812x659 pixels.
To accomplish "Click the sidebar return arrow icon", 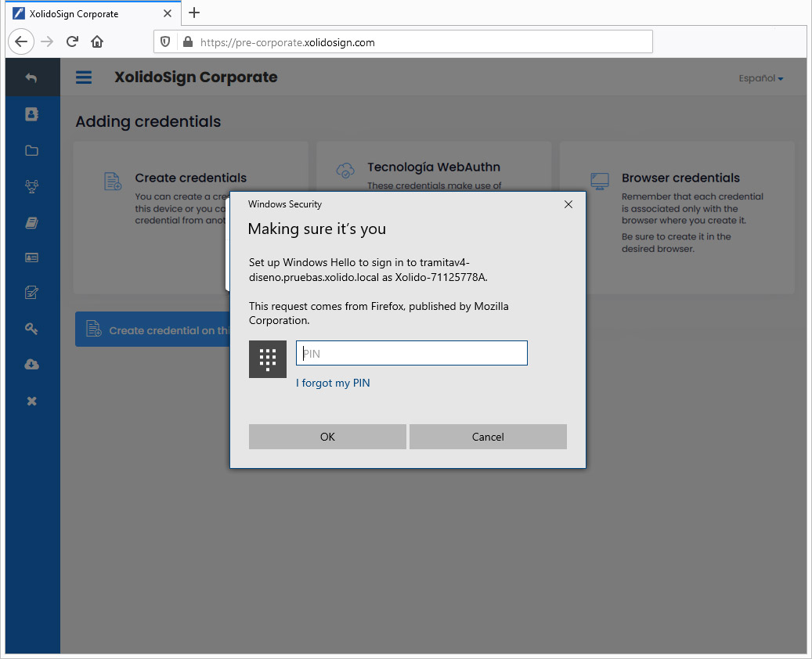I will [31, 77].
